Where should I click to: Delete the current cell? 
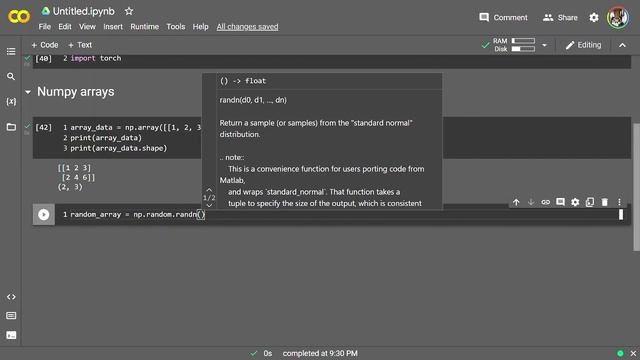coord(604,202)
